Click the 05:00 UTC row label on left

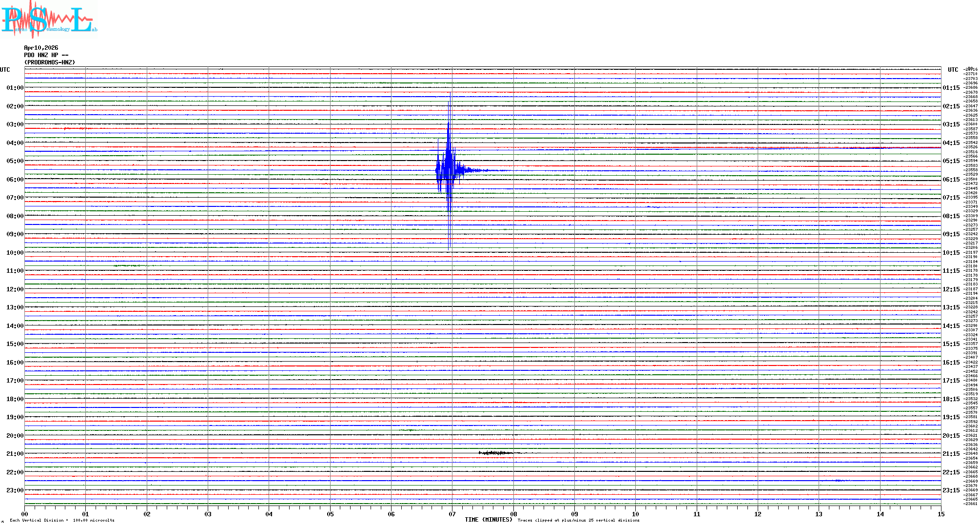tap(15, 161)
